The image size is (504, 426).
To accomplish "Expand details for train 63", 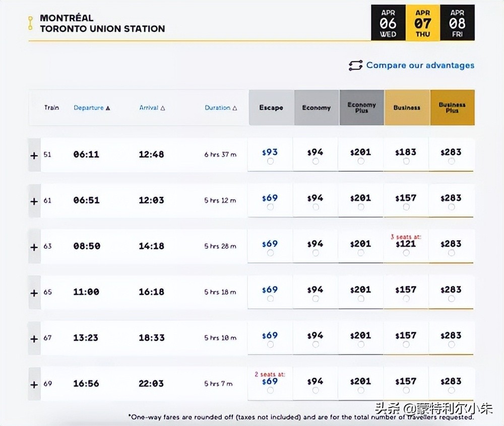I will coord(34,247).
